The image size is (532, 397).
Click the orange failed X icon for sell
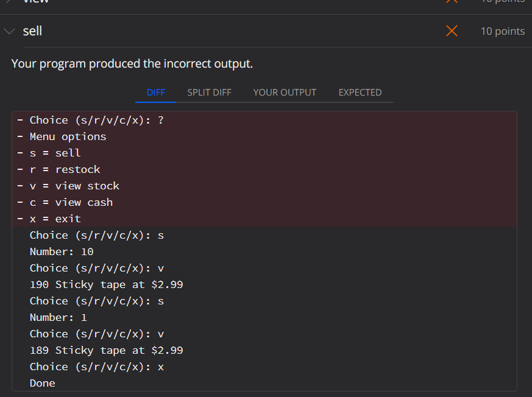[452, 31]
